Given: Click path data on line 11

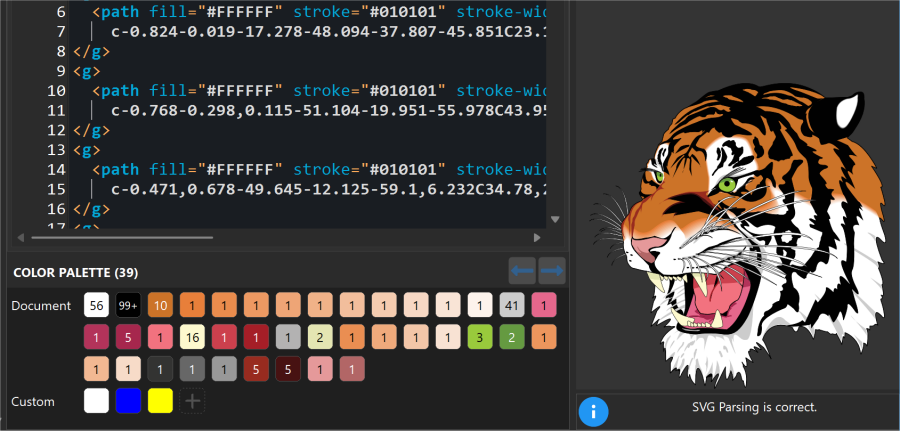Looking at the screenshot, I should click(328, 110).
